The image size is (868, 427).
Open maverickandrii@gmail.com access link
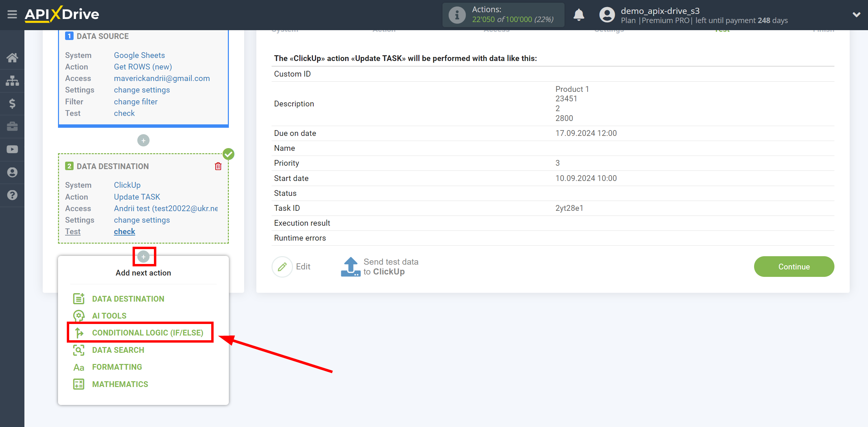(x=162, y=78)
